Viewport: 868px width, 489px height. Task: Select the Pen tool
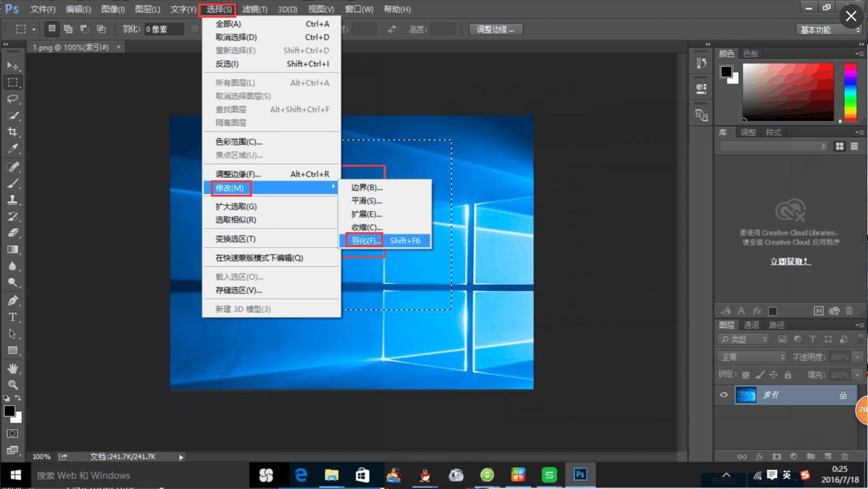pyautogui.click(x=12, y=301)
